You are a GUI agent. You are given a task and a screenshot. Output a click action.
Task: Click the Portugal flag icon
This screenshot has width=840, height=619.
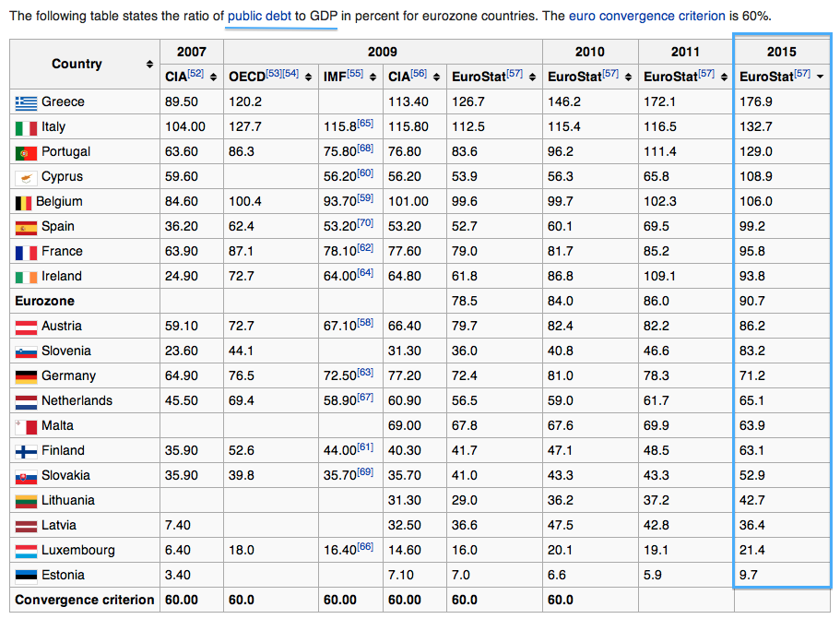26,152
